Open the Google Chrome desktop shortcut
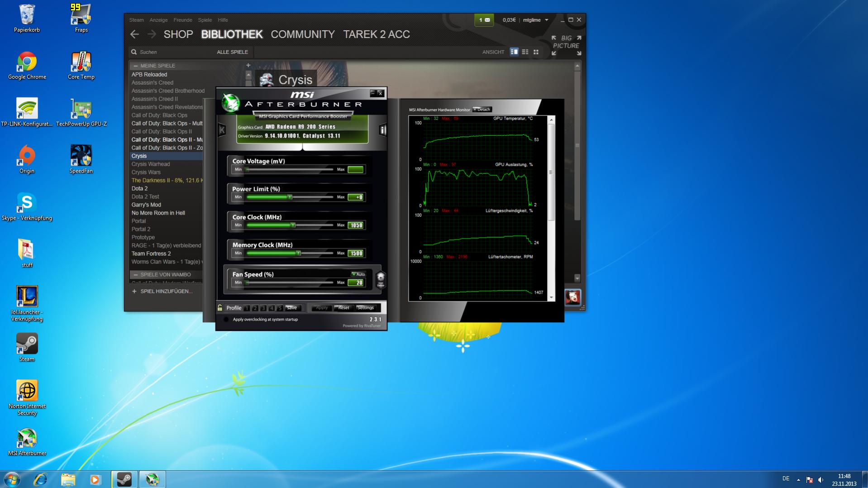868x488 pixels. 27,66
